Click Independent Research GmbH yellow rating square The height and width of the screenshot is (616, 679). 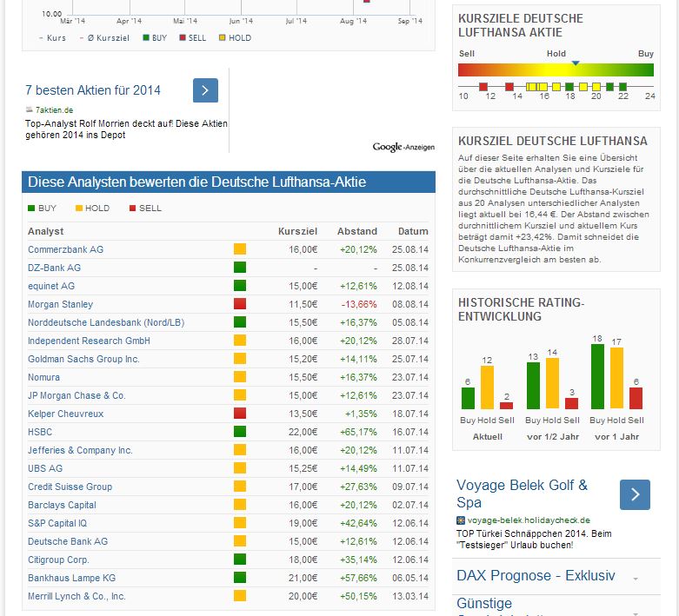239,340
